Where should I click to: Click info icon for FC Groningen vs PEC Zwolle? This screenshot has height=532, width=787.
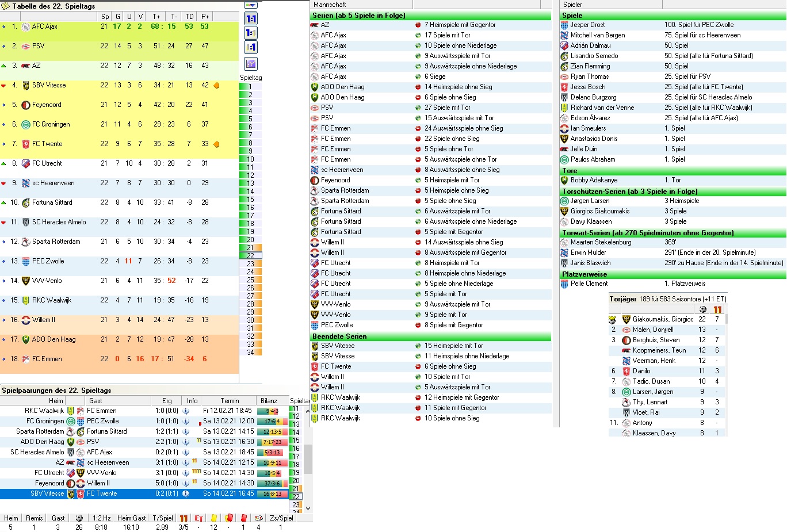(186, 422)
